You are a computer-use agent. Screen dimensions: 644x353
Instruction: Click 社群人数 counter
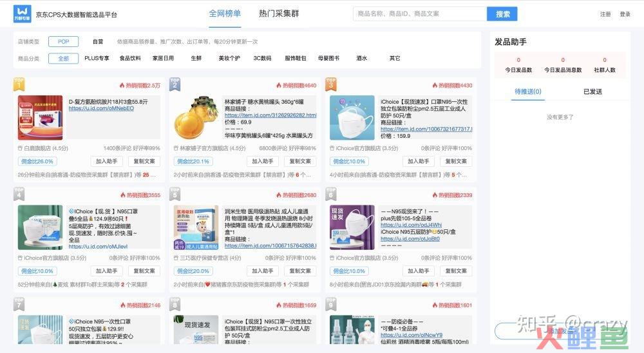[x=605, y=65]
